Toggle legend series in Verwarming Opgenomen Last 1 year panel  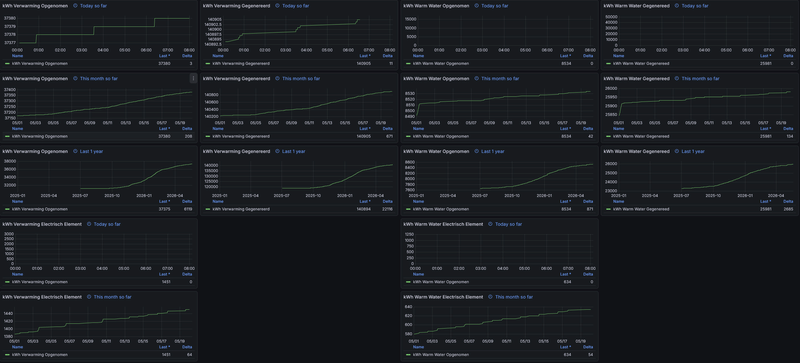click(x=40, y=209)
